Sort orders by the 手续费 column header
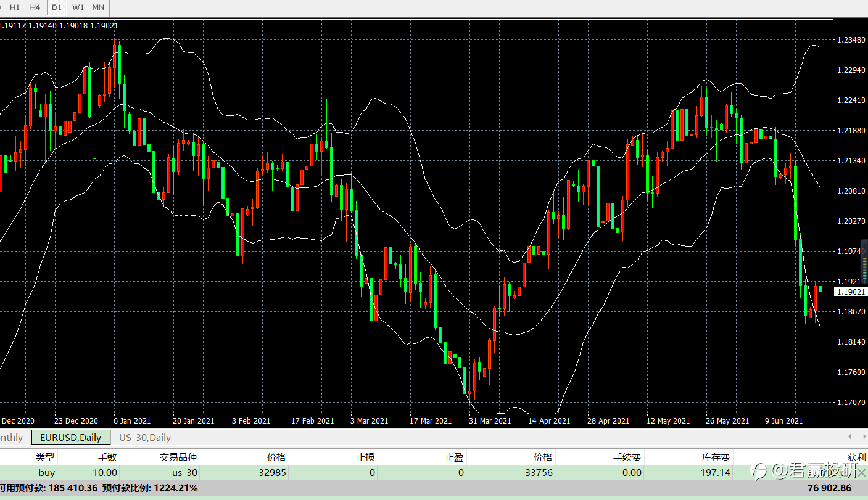Screen dimensions: 868x500 pos(627,457)
